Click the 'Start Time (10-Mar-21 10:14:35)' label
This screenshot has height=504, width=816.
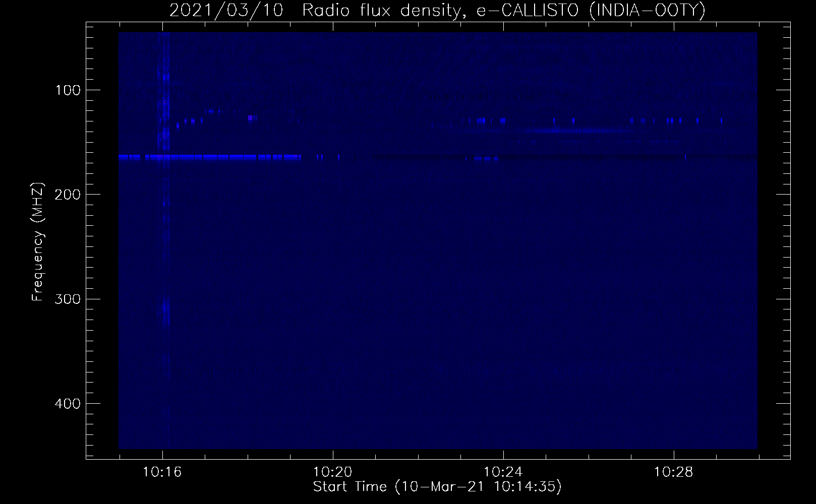(x=437, y=487)
